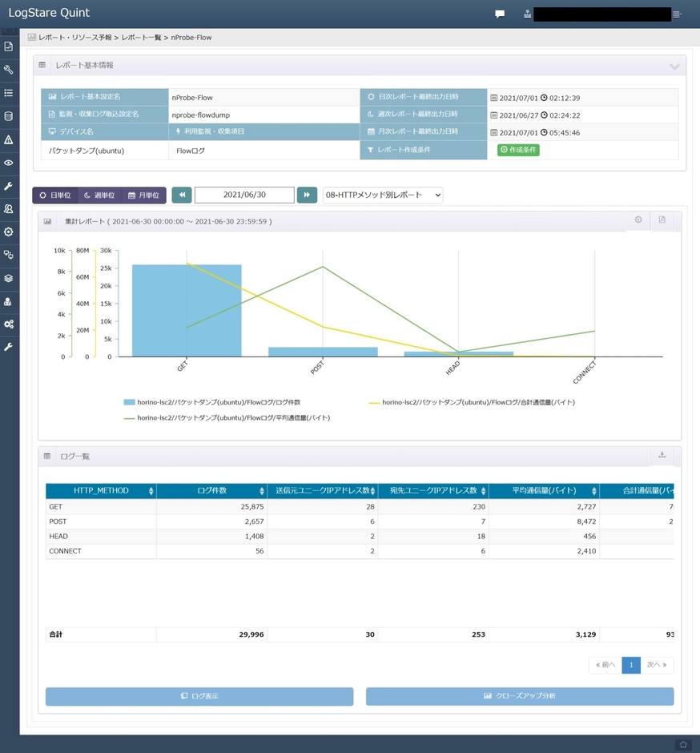Advance to next date with forward button
The image size is (700, 753).
coord(307,195)
